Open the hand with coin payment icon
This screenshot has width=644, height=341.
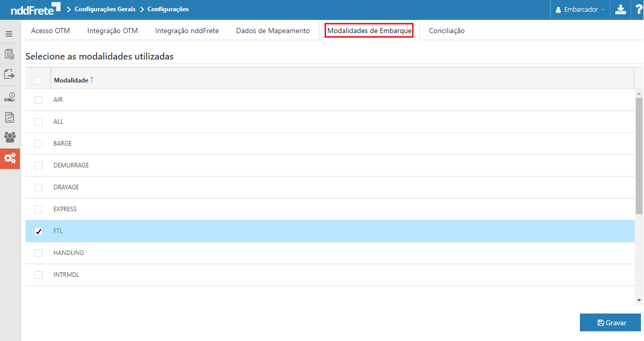tap(9, 96)
